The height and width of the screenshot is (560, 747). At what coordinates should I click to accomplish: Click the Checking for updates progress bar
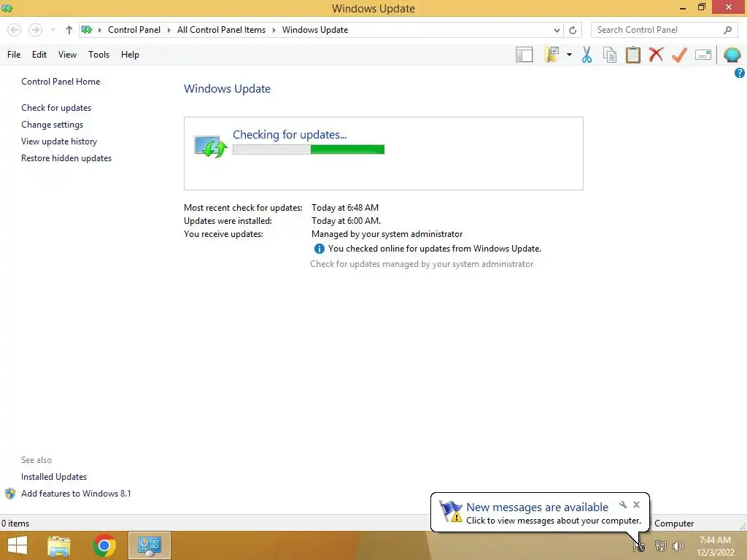[x=309, y=149]
